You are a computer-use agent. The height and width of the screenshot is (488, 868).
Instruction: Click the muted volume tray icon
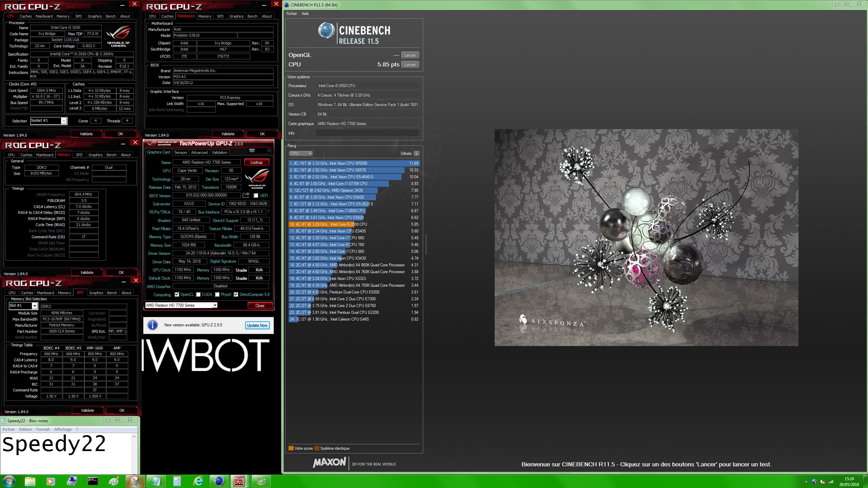point(823,482)
